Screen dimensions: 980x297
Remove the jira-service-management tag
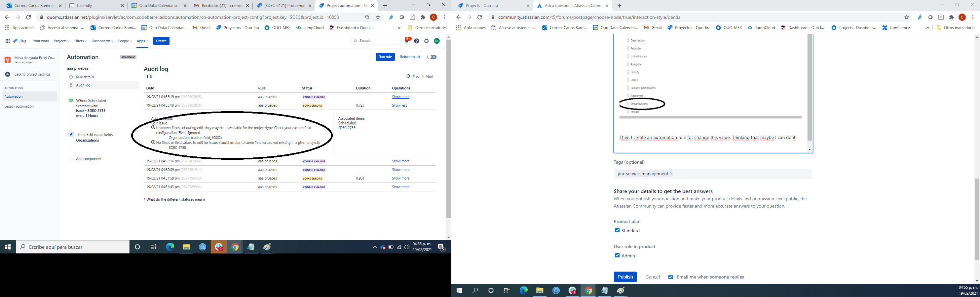pos(671,174)
